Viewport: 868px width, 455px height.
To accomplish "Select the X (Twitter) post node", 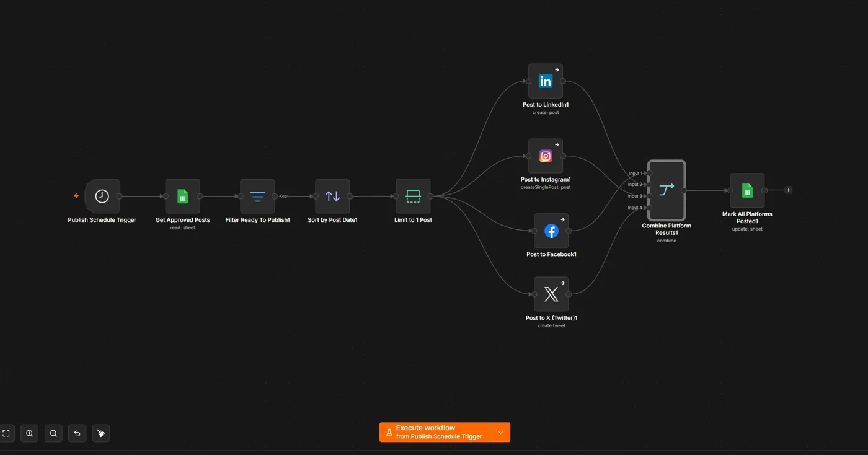I will coord(551,294).
